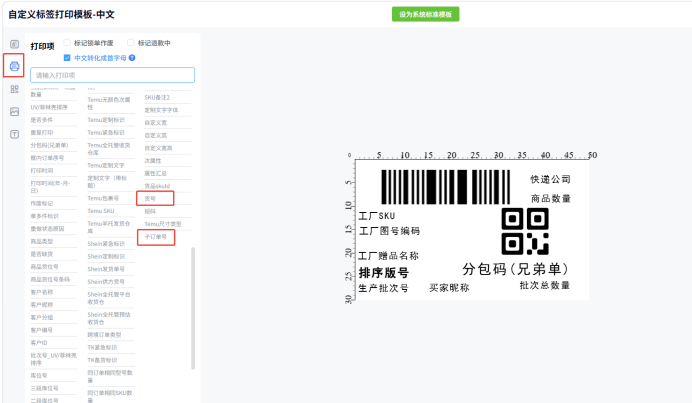Add the 商品货位号条码 print item
The height and width of the screenshot is (403, 692).
(x=50, y=279)
